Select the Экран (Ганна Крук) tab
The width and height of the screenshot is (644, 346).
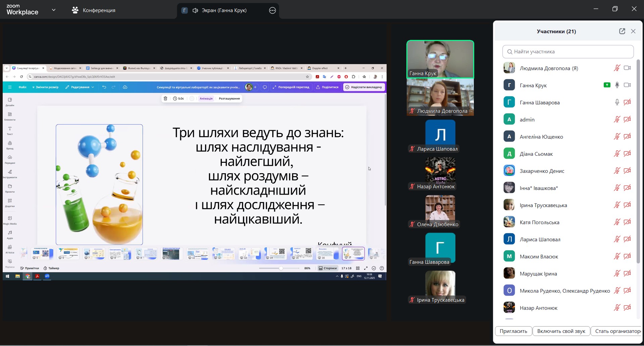click(224, 10)
